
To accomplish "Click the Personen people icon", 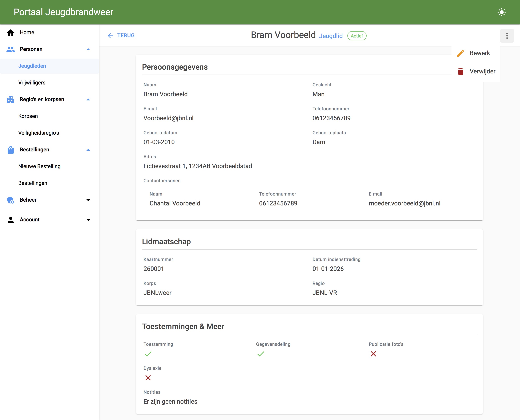I will pos(11,49).
